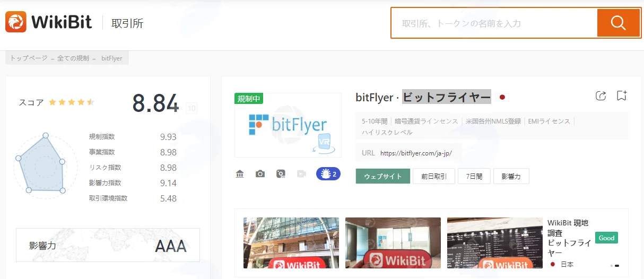Click the bitFlyer breadcrumb item
The image size is (644, 279).
[111, 58]
